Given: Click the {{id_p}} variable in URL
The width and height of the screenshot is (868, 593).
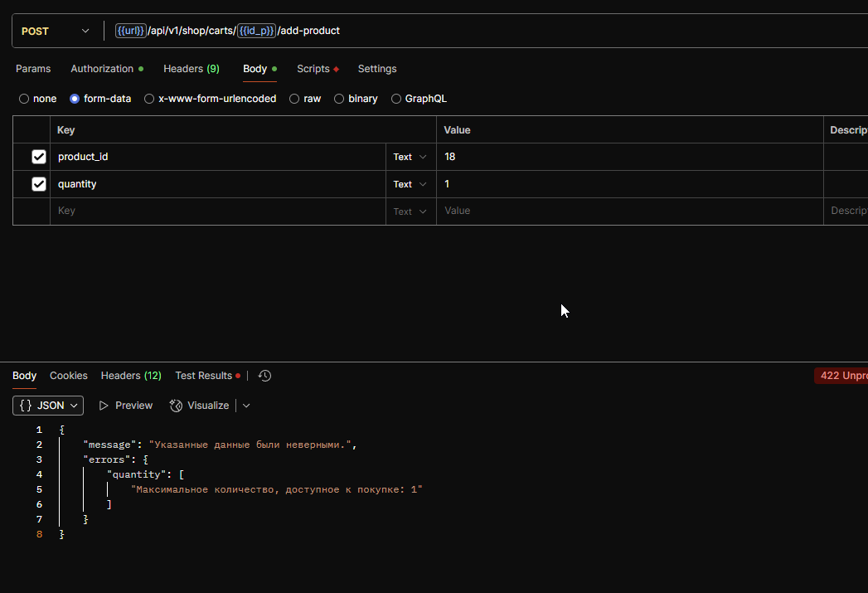Looking at the screenshot, I should 256,31.
